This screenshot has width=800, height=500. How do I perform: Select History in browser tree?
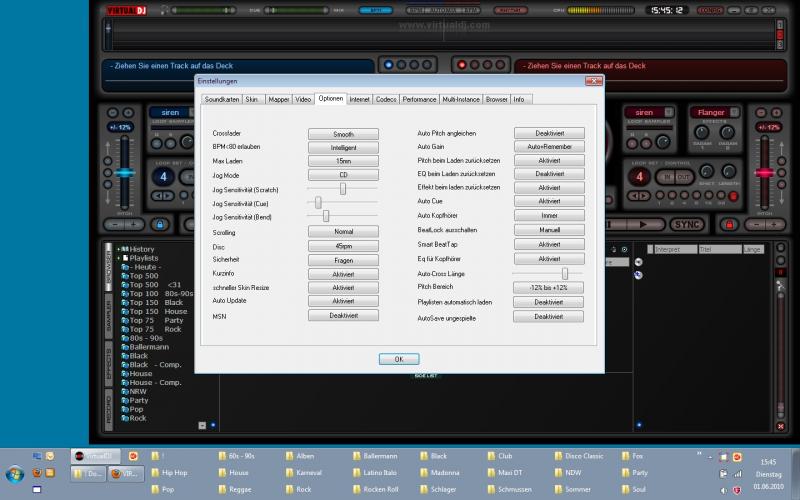[141, 249]
